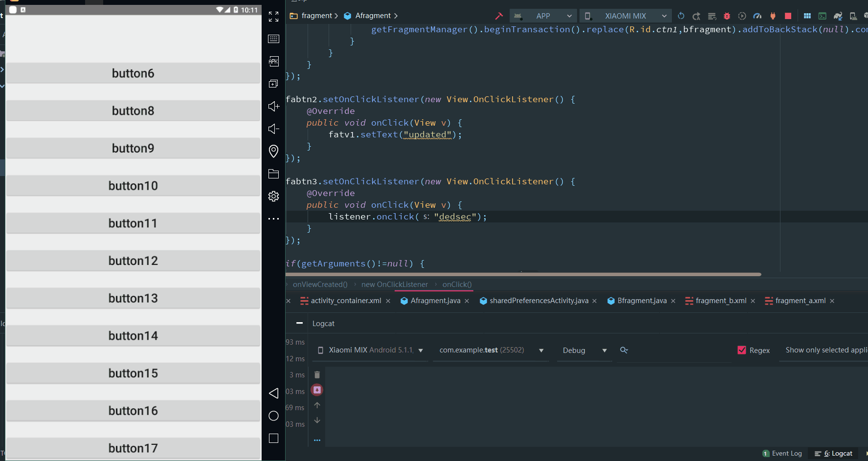Click the editor horizontal scrollbar

point(523,275)
